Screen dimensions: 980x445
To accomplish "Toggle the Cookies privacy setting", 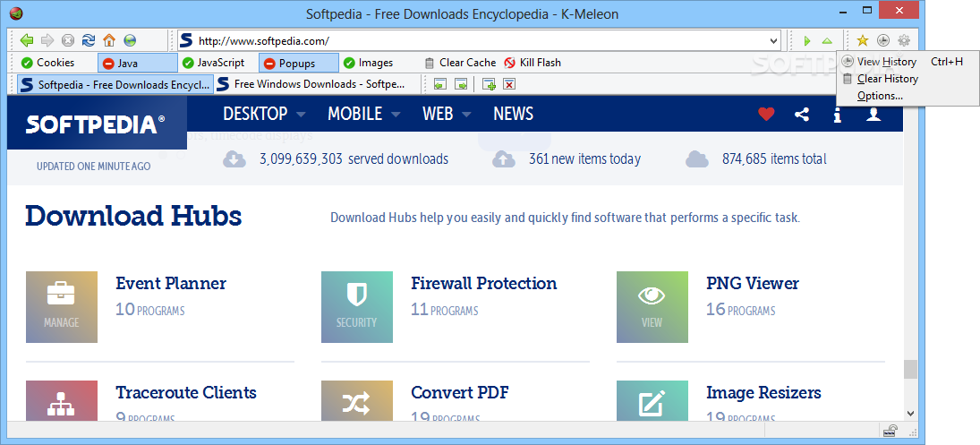I will point(47,63).
